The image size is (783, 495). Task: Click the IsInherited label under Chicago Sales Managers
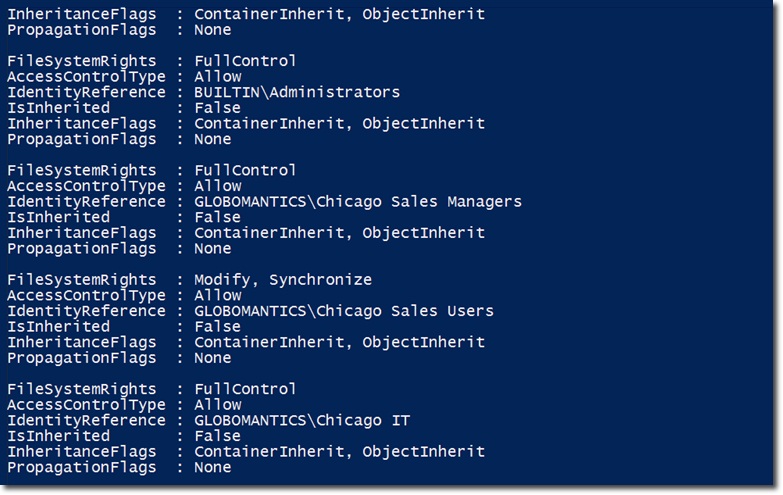tap(59, 217)
